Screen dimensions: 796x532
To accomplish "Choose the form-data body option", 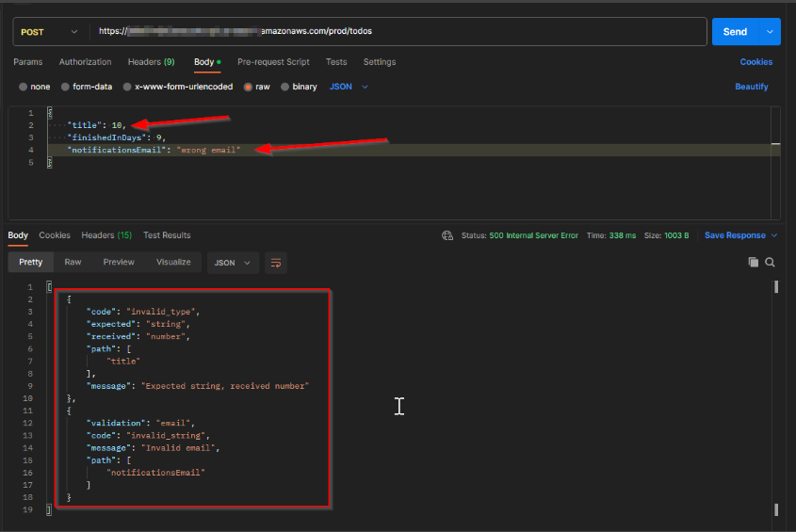I will [x=65, y=87].
